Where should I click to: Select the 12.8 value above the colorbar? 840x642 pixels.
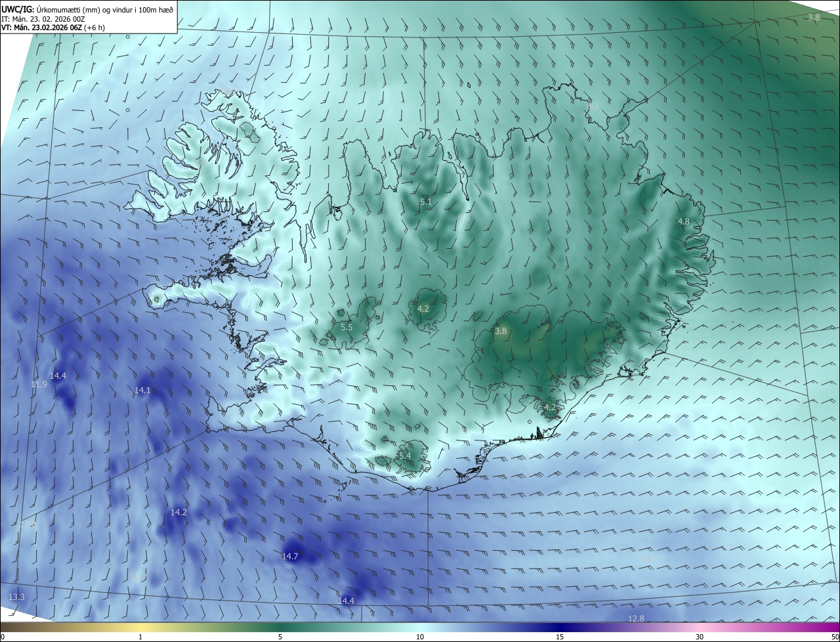click(636, 618)
